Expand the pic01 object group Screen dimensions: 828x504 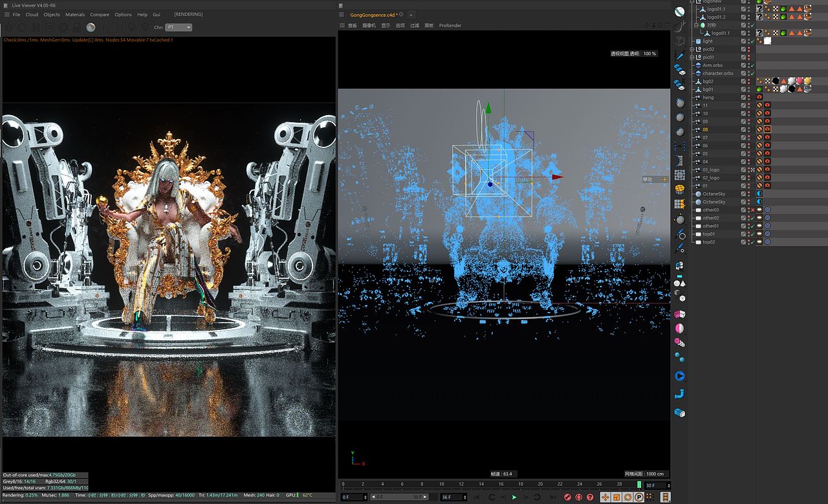692,57
